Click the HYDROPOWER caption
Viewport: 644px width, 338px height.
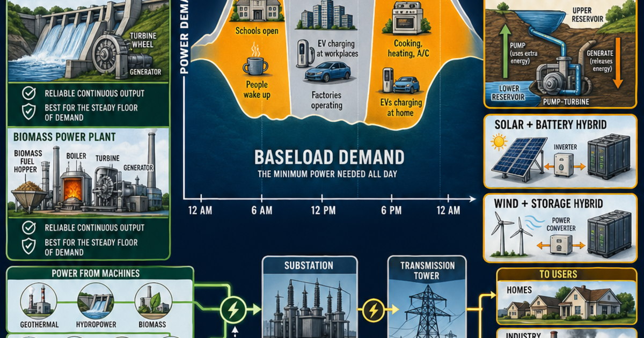tap(96, 325)
